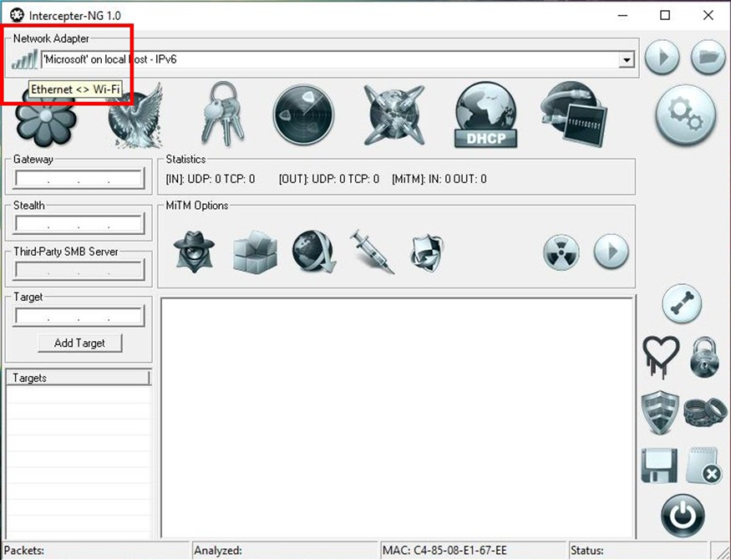Start the MiTM attack play button
This screenshot has height=560, width=731.
(x=612, y=252)
